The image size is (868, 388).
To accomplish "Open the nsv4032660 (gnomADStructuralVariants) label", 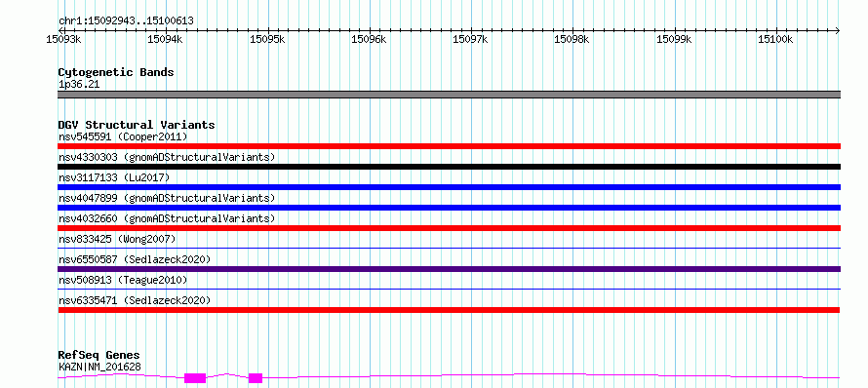I will [167, 218].
